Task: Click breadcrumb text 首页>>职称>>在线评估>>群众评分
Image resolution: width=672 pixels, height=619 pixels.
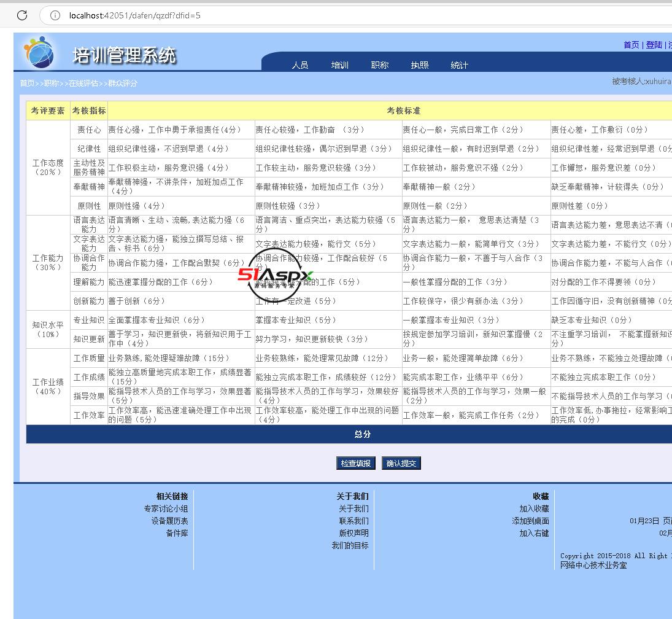Action: pyautogui.click(x=79, y=84)
